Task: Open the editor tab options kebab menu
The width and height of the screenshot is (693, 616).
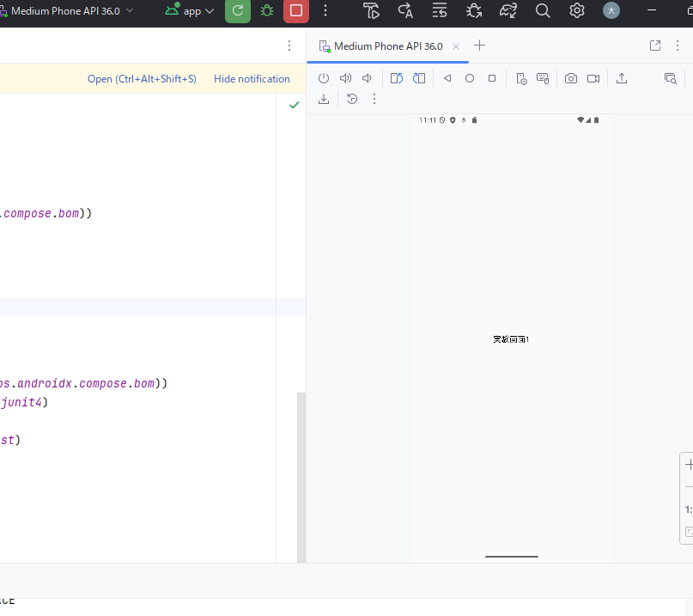Action: 289,46
